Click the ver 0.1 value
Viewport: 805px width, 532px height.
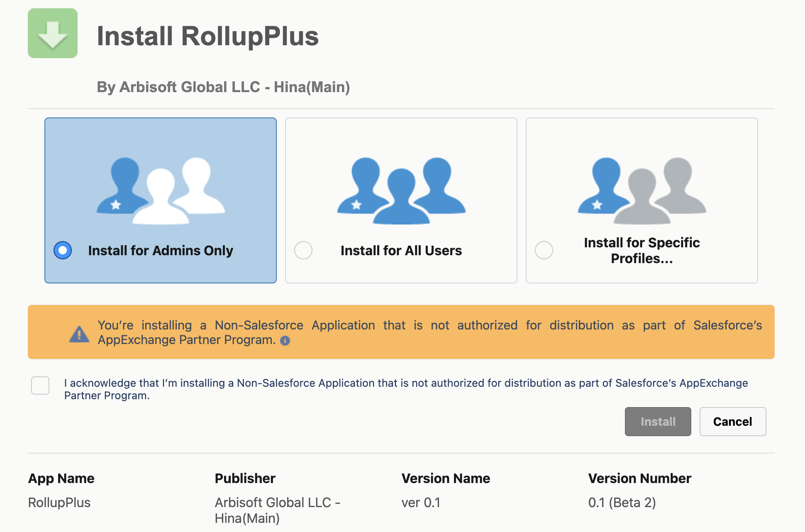[421, 503]
